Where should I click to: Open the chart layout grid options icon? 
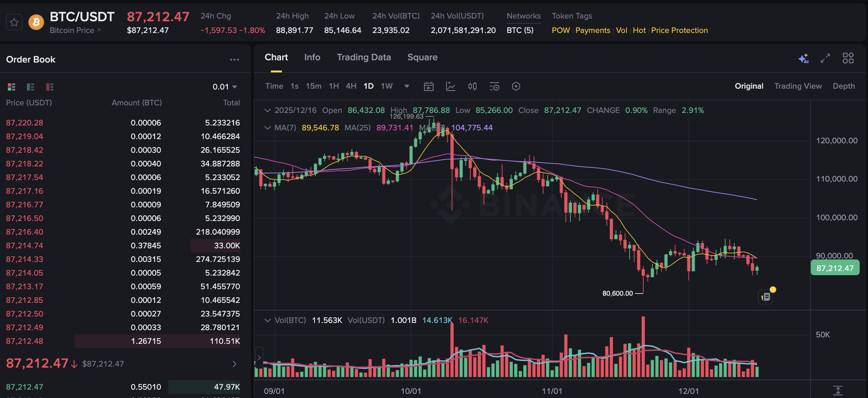(848, 58)
